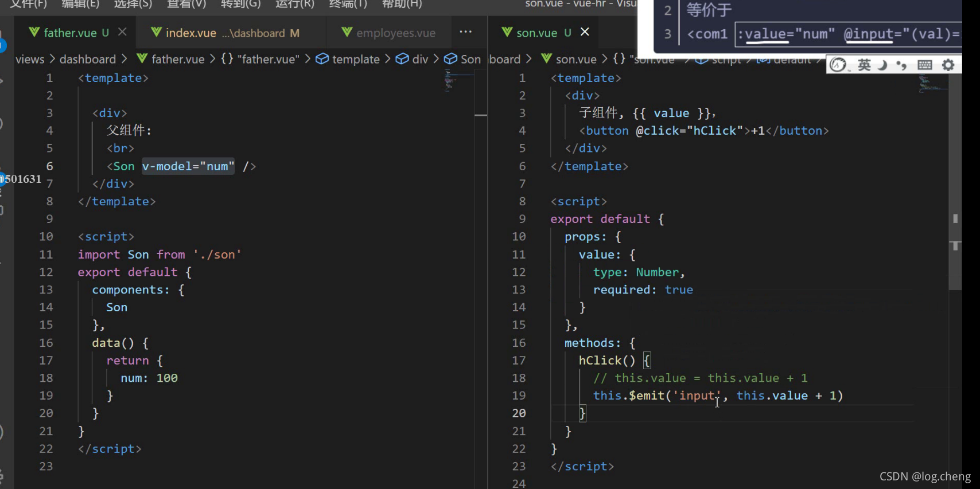Click 'hClick() {' method definition
Viewport: 980px width, 489px height.
615,361
